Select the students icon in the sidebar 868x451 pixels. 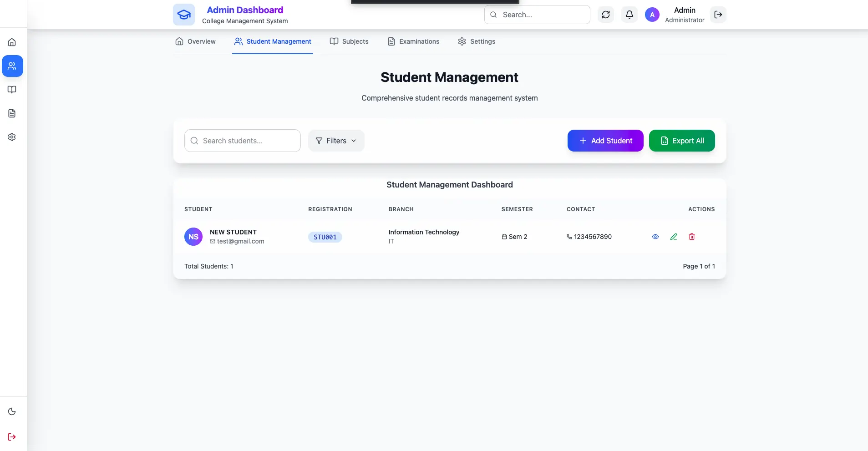pos(12,66)
